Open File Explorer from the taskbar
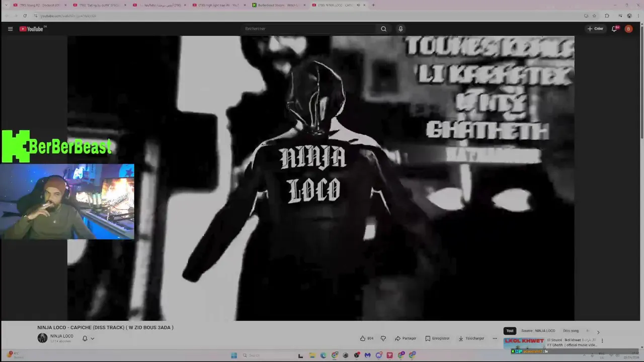 point(312,355)
